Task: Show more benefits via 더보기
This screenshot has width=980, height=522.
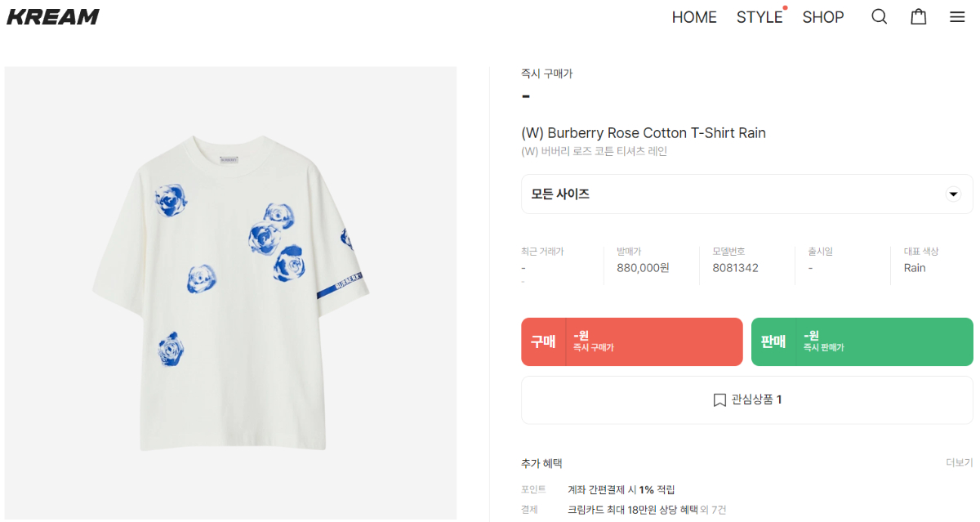Action: tap(959, 463)
